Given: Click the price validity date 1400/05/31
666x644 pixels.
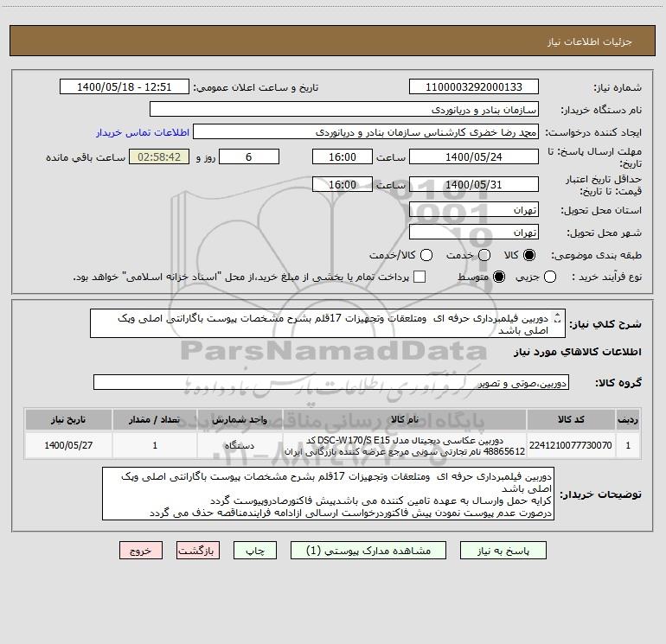Looking at the screenshot, I should pyautogui.click(x=474, y=184).
